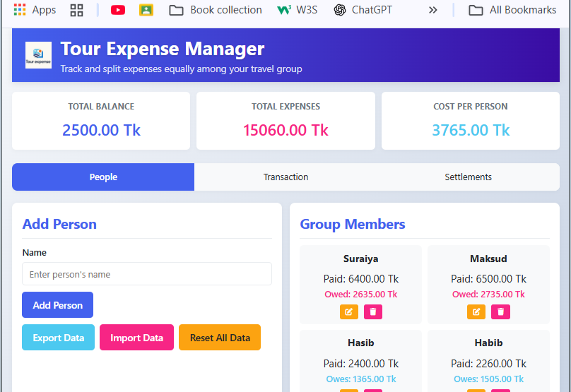
Task: Click Paid: 6500.00 Tk for Maksud
Action: 489,279
